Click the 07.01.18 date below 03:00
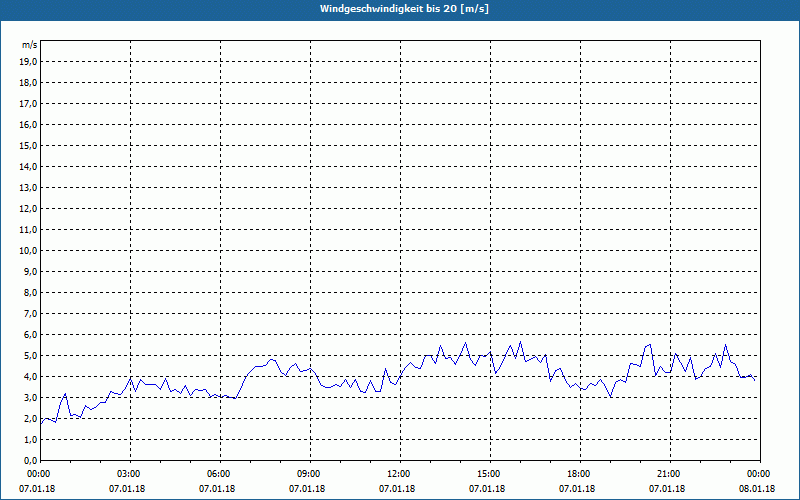The height and width of the screenshot is (500, 800). point(127,489)
